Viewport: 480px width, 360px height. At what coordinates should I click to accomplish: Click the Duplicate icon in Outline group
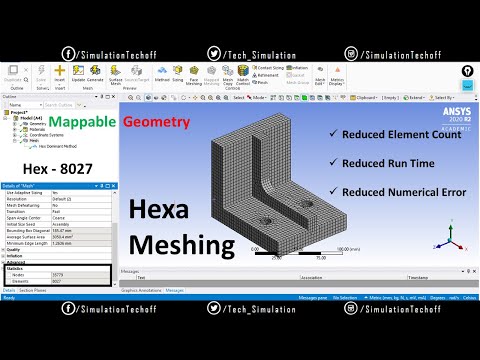pyautogui.click(x=13, y=71)
